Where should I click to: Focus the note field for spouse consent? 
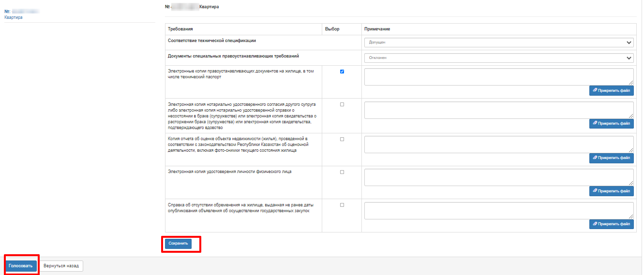(498, 110)
